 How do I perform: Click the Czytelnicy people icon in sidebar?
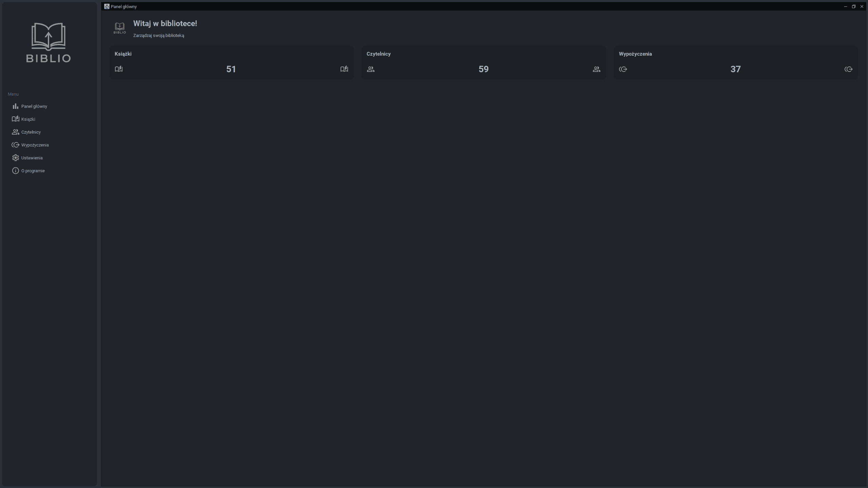(15, 132)
